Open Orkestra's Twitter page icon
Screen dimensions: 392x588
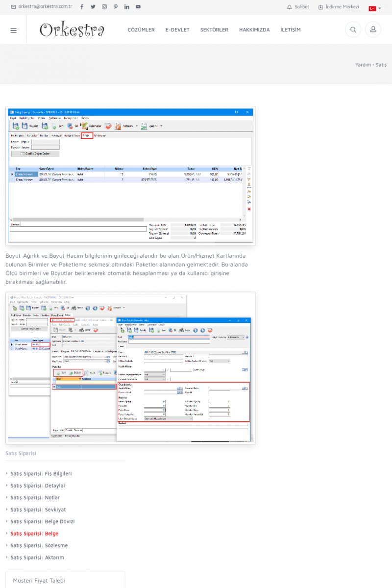pos(93,7)
